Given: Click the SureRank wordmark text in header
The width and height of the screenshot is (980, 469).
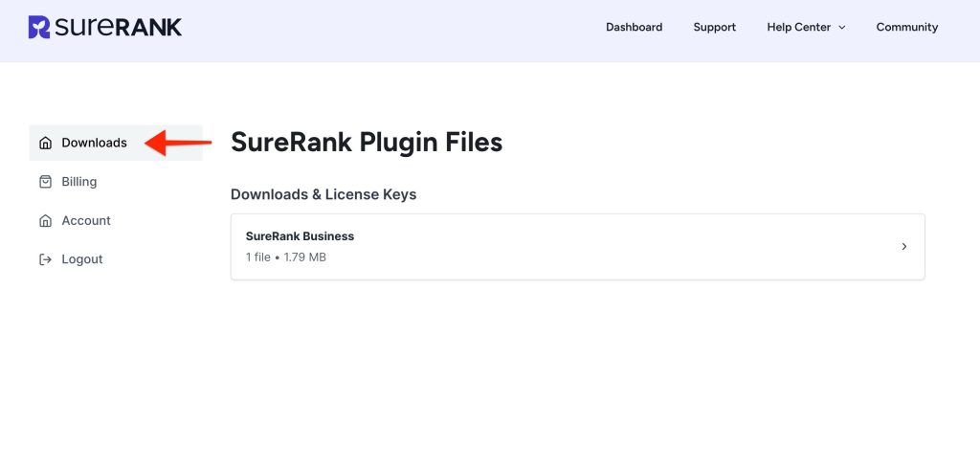Looking at the screenshot, I should pyautogui.click(x=118, y=27).
